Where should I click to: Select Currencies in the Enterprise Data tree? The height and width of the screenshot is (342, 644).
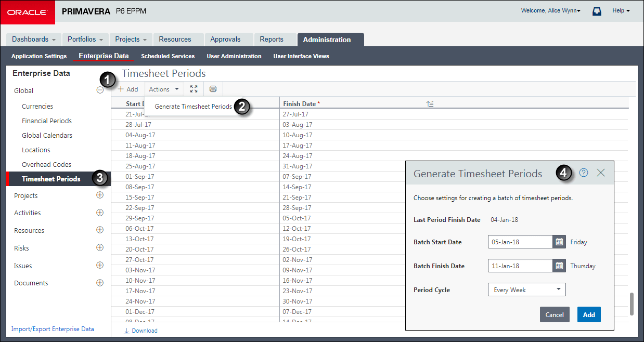(35, 106)
